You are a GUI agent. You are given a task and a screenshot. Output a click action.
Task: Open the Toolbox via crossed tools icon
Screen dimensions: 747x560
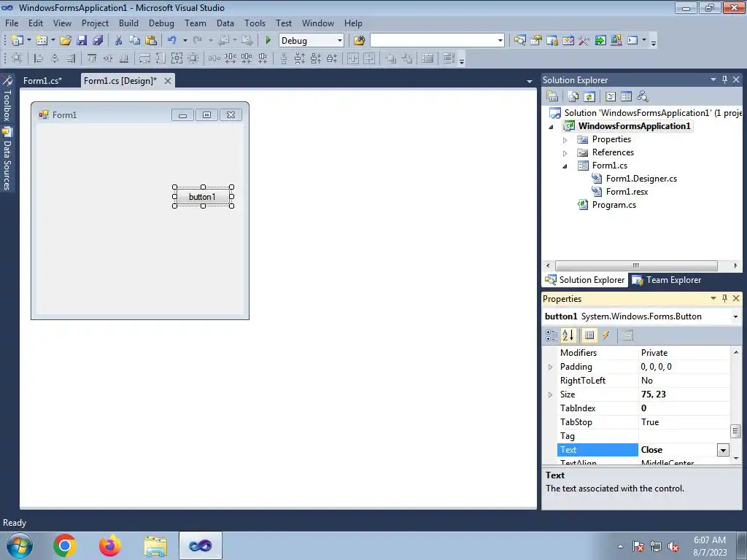click(x=584, y=41)
